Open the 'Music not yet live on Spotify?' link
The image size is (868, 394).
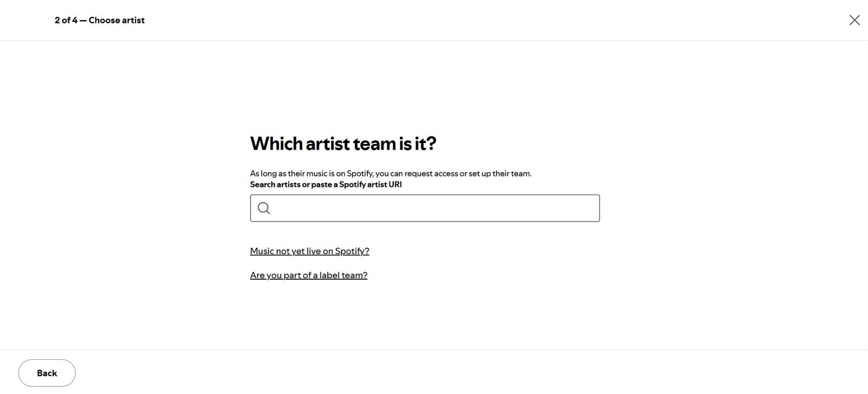310,251
